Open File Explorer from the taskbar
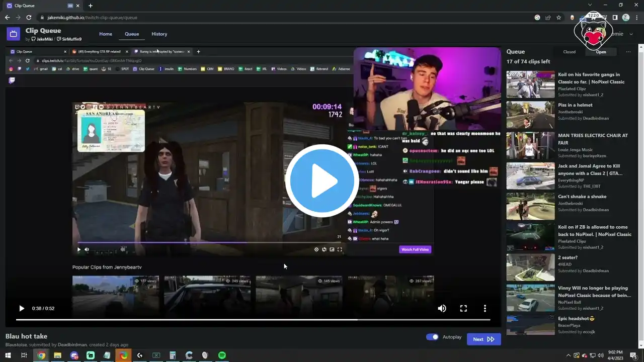Image resolution: width=644 pixels, height=362 pixels. 57,355
